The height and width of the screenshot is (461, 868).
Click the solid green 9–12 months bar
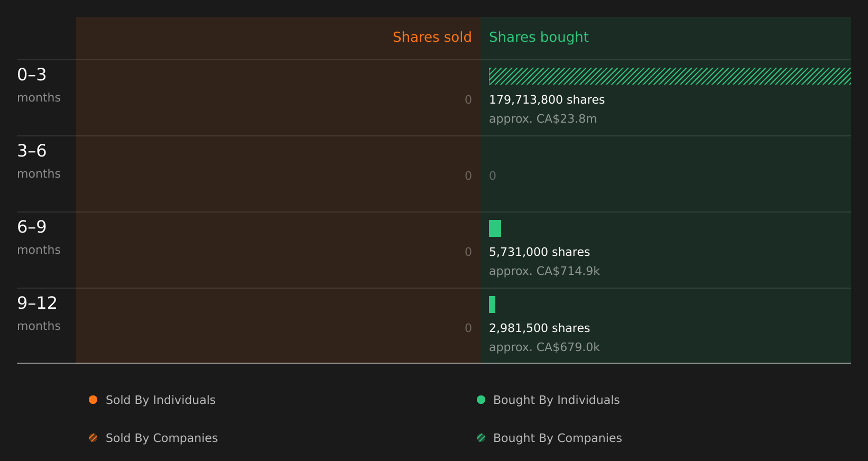(492, 305)
